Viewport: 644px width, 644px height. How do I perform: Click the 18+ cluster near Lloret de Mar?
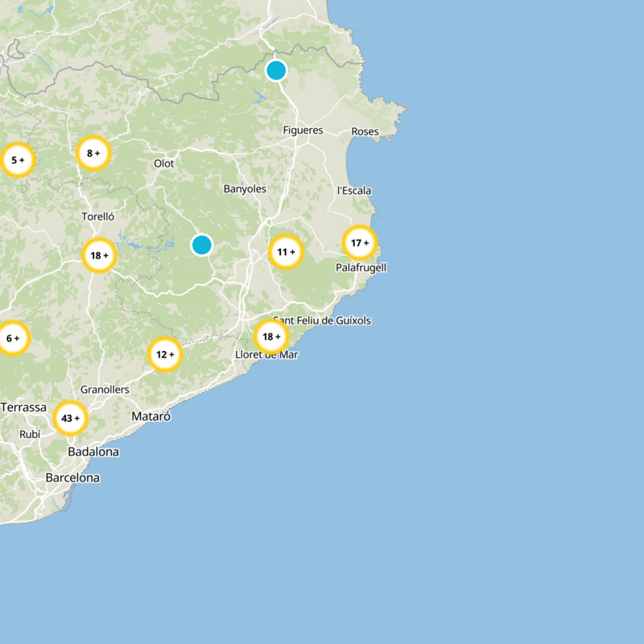click(x=270, y=337)
